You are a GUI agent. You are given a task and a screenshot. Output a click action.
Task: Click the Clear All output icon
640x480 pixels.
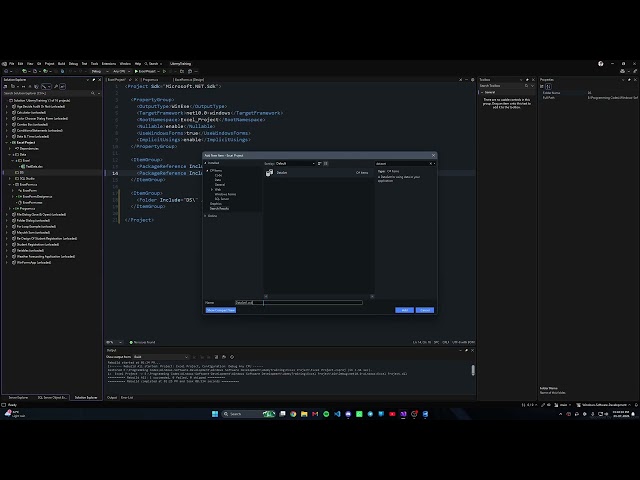click(216, 357)
